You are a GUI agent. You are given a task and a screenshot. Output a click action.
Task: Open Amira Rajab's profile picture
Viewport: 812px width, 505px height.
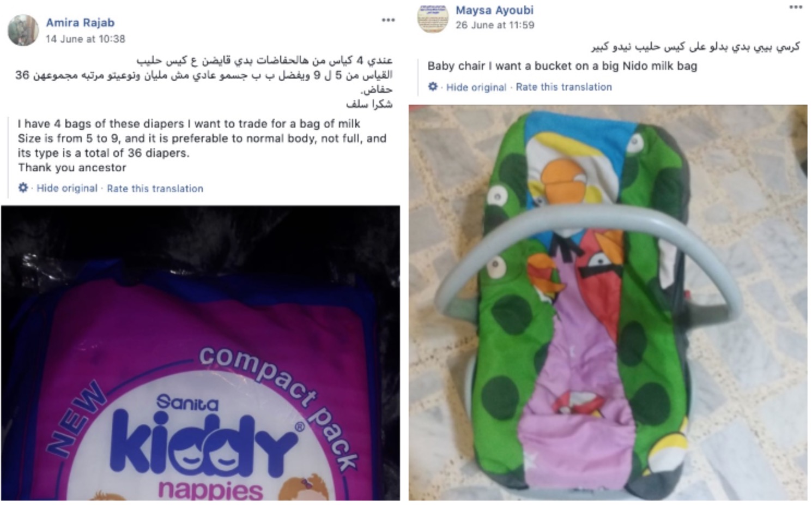coord(23,30)
